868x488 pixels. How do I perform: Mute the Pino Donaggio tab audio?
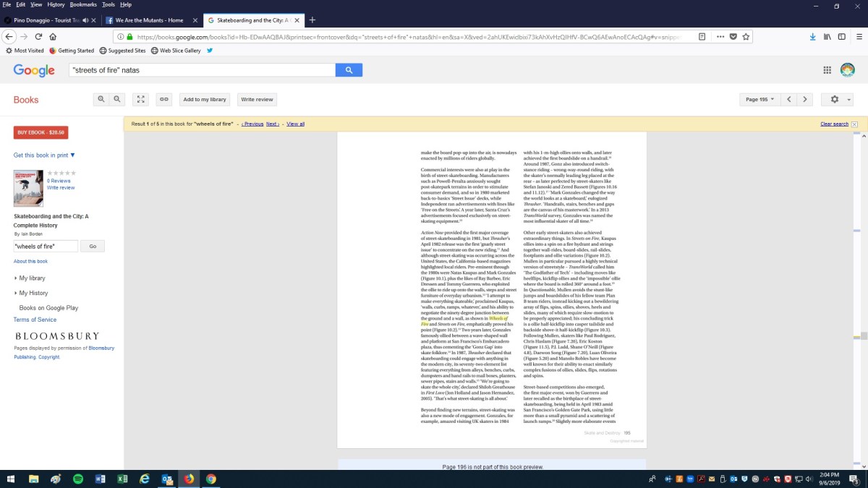[86, 20]
